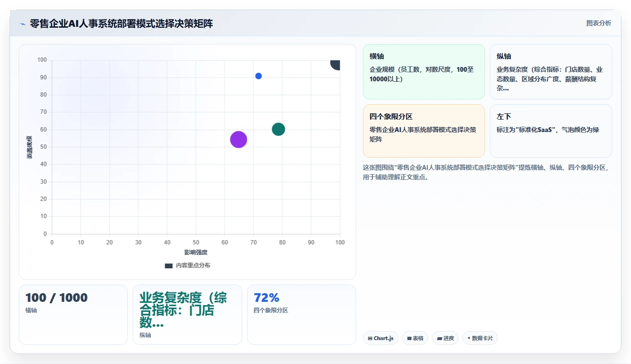Click the 内容重点分布 legend text
This screenshot has width=631, height=364.
pyautogui.click(x=193, y=265)
